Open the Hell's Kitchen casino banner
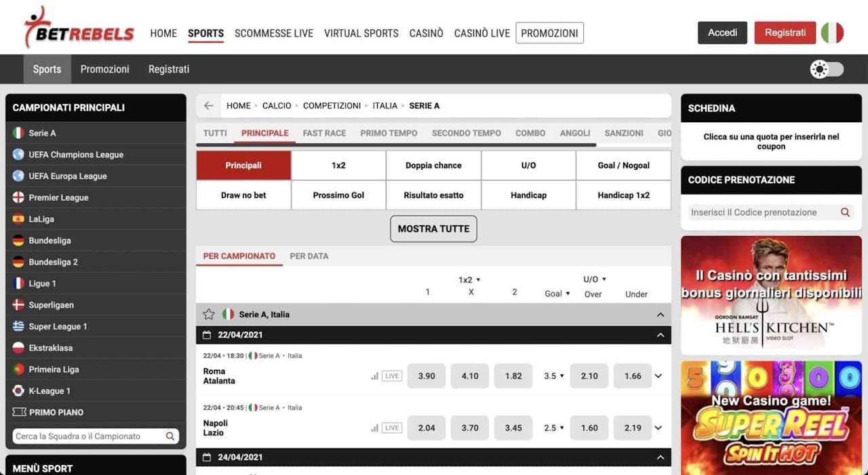The image size is (868, 475). pyautogui.click(x=771, y=295)
